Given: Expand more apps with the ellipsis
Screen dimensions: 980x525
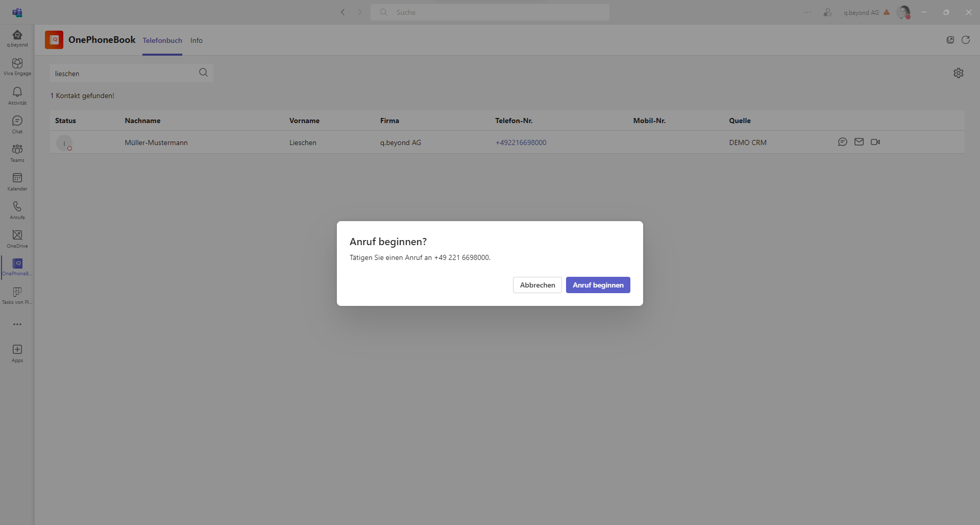Looking at the screenshot, I should tap(17, 324).
